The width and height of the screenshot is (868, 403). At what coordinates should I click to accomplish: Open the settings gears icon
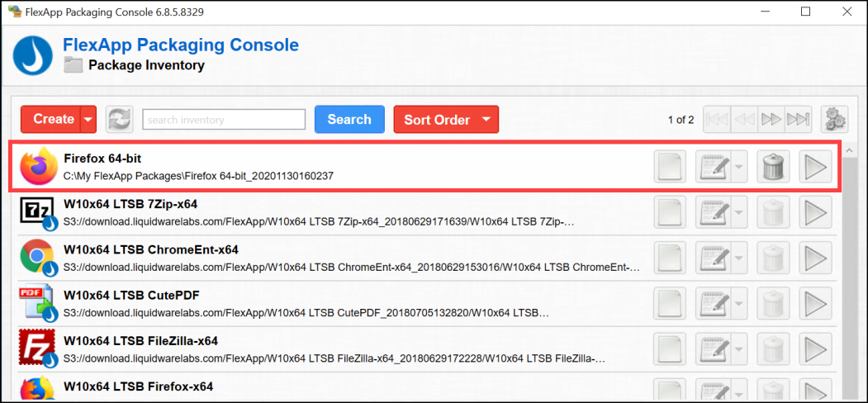[833, 120]
